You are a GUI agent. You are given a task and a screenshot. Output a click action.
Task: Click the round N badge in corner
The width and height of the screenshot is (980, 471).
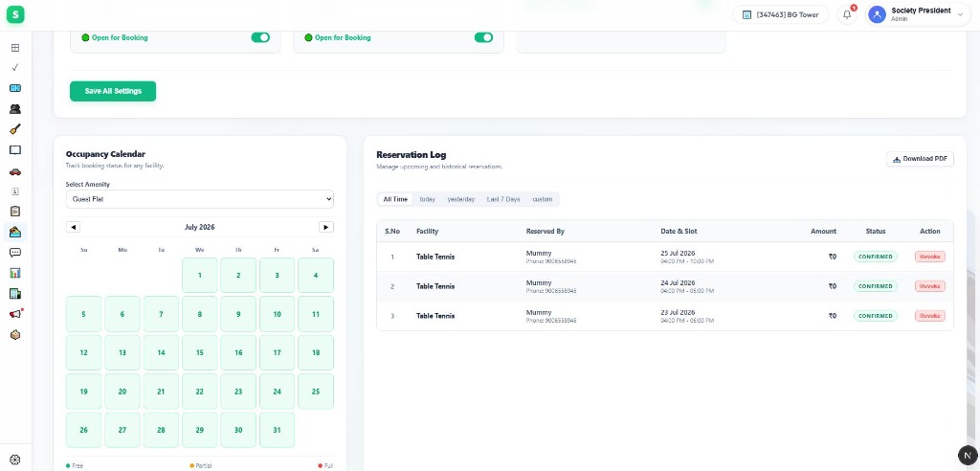pos(968,456)
